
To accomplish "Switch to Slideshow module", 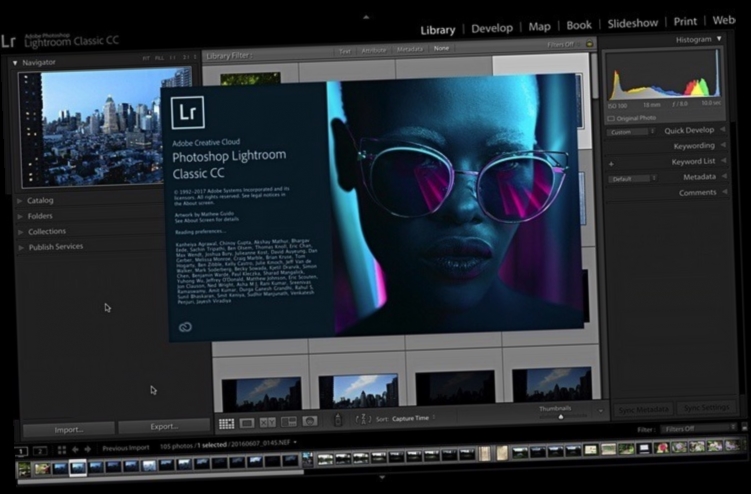I will (633, 23).
